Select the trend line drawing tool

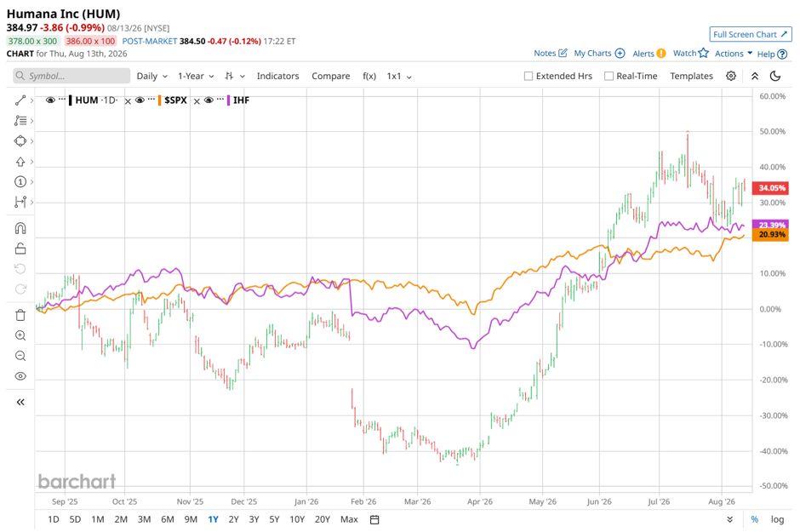(x=20, y=100)
